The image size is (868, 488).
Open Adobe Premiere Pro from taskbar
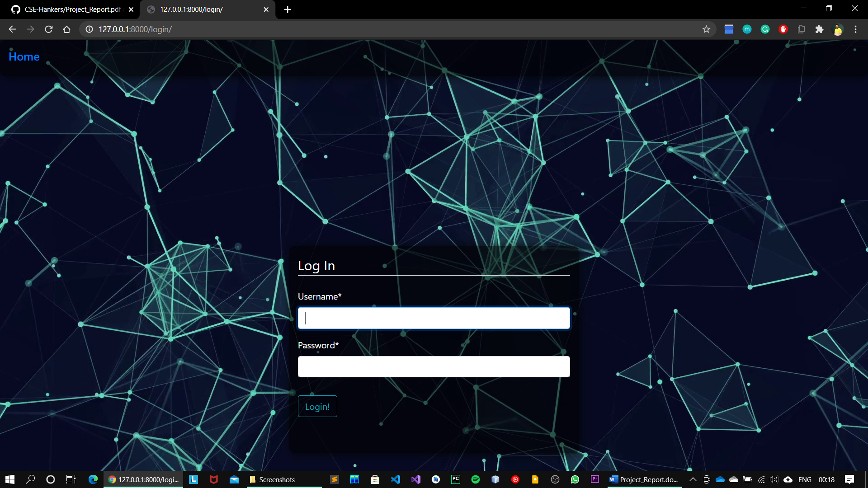(595, 479)
